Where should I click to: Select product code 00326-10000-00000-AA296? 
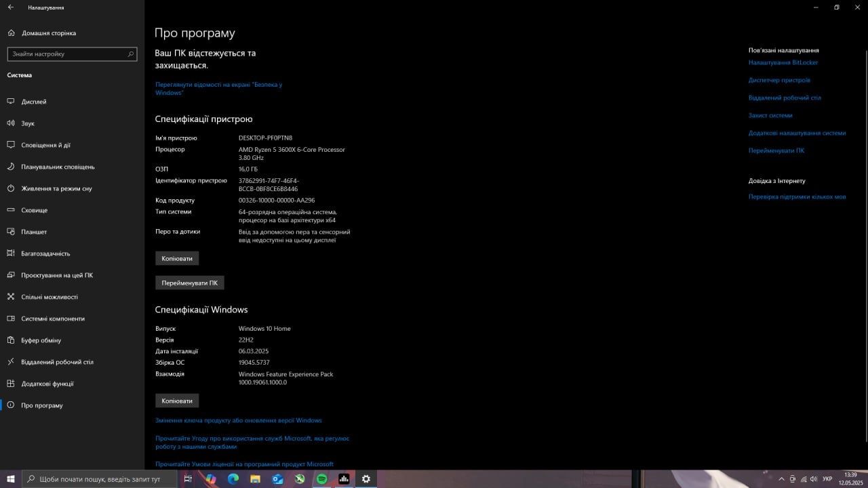[x=277, y=200]
